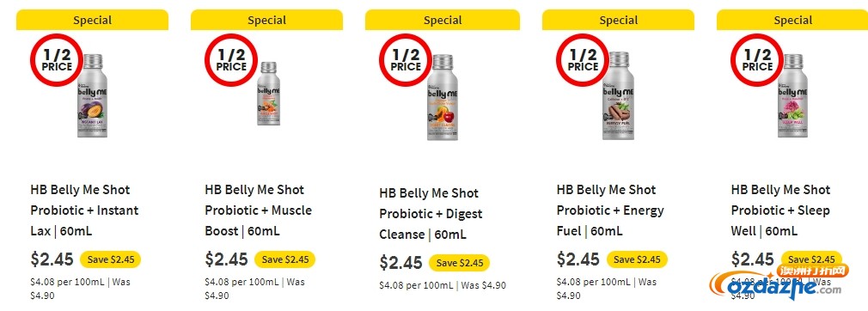868x311 pixels.
Task: Open the Muscle Boost bottle product image
Action: coord(268,94)
